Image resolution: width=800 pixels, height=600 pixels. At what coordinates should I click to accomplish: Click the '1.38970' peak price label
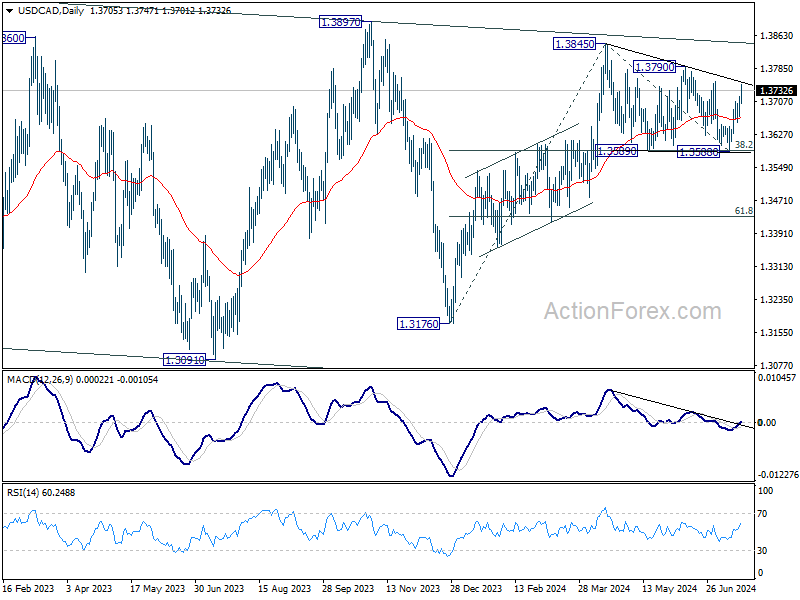pyautogui.click(x=340, y=22)
